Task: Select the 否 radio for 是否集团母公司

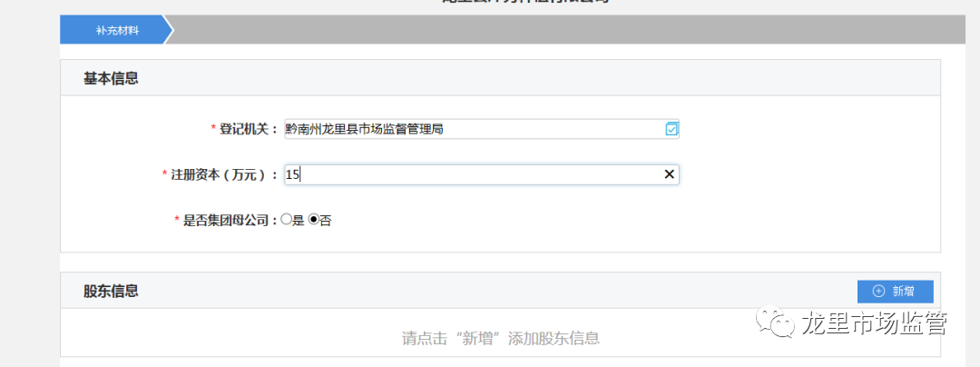Action: pyautogui.click(x=314, y=220)
